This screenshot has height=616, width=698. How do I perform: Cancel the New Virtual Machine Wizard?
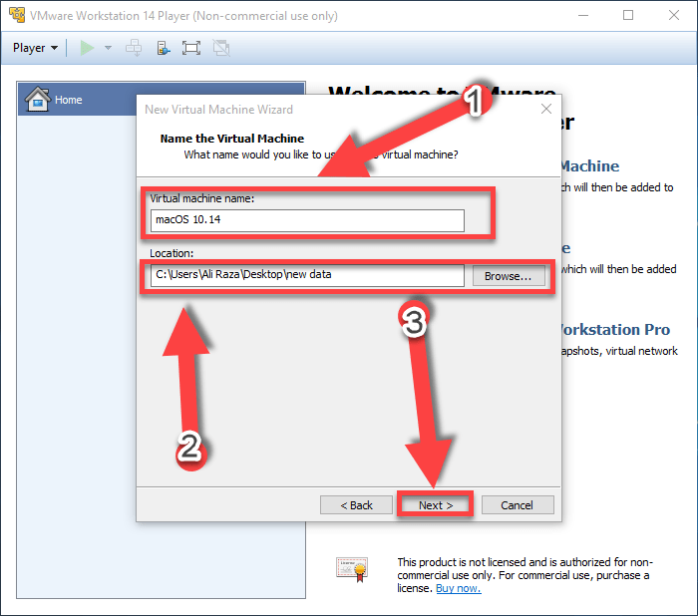point(517,505)
